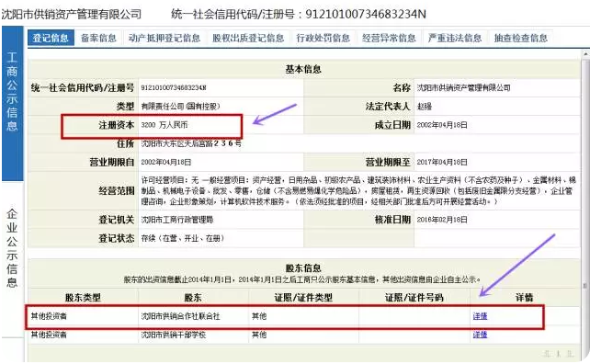Show the 抽查检查信息 tab
Viewport: 590px width, 364px height.
(x=521, y=38)
